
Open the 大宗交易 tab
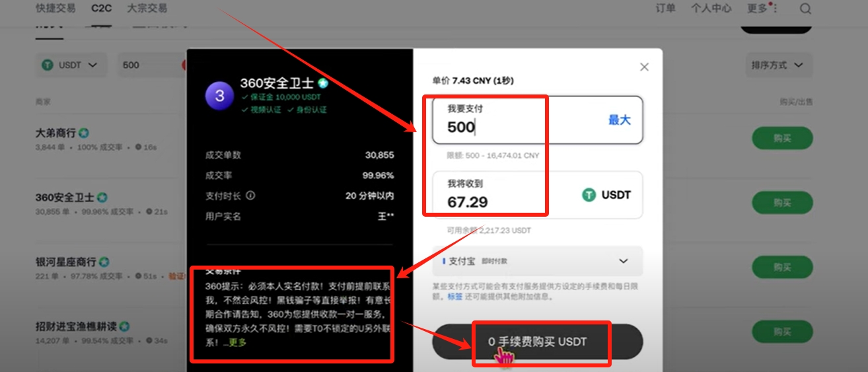146,9
